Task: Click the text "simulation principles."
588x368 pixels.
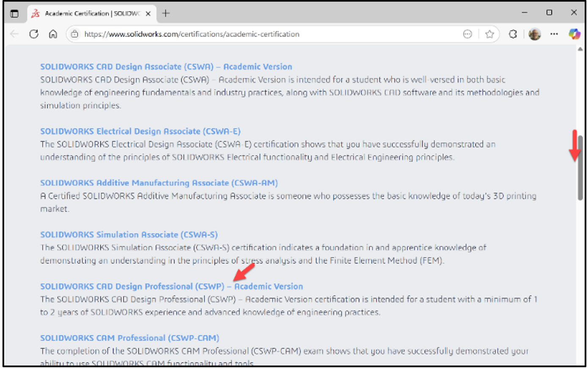Action: pos(80,105)
